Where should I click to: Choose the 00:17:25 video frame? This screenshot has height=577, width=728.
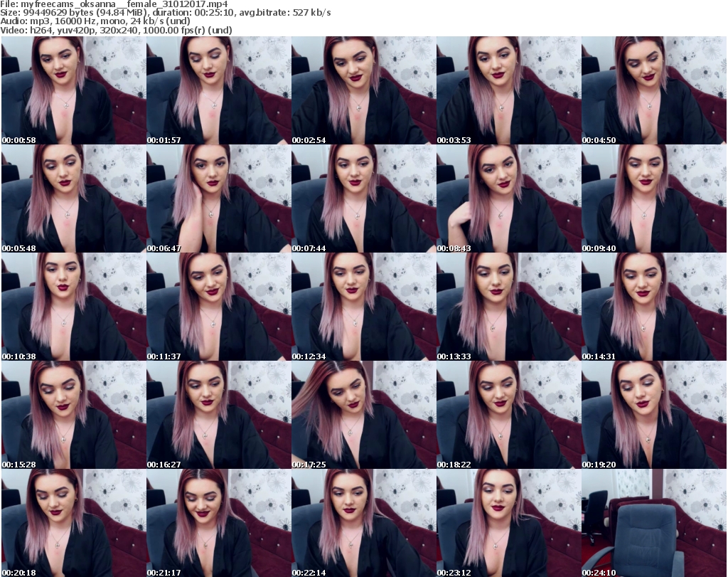point(363,414)
